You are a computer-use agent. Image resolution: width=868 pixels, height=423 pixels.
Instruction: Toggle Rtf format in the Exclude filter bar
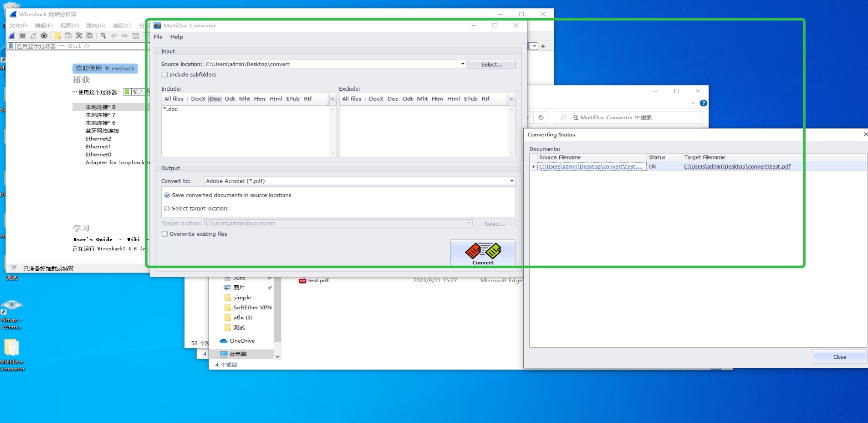pyautogui.click(x=486, y=99)
